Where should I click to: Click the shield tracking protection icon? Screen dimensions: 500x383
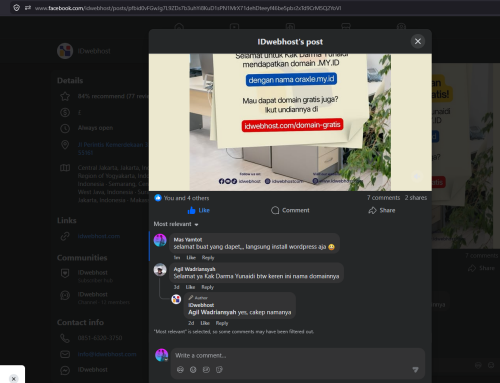(x=16, y=8)
